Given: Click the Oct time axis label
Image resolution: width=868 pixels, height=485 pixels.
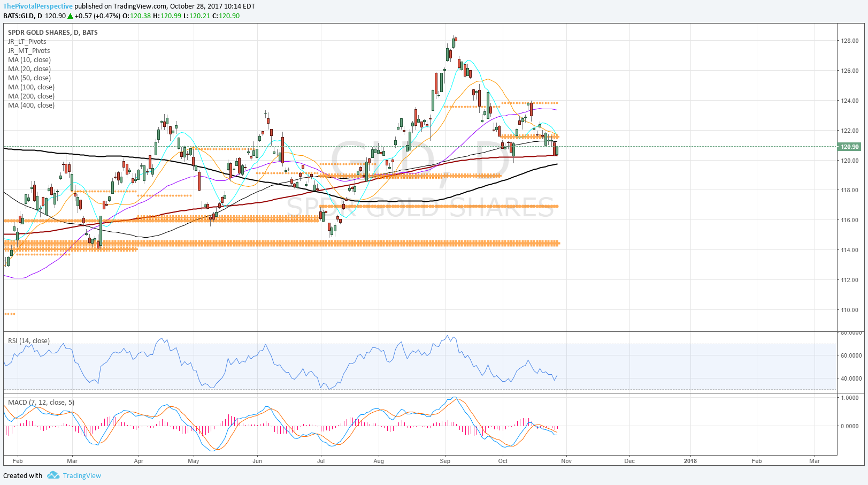Looking at the screenshot, I should tap(503, 461).
